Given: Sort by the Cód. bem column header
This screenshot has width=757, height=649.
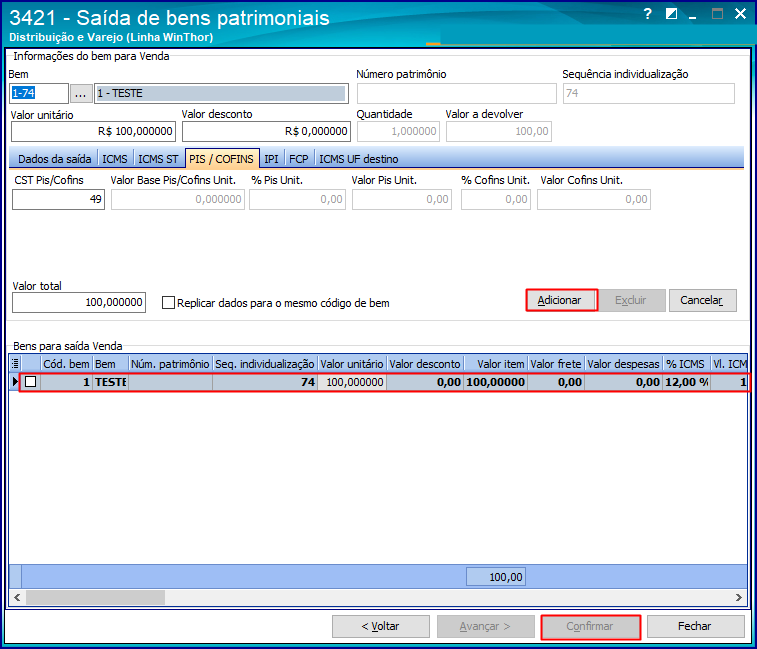Looking at the screenshot, I should pos(66,364).
